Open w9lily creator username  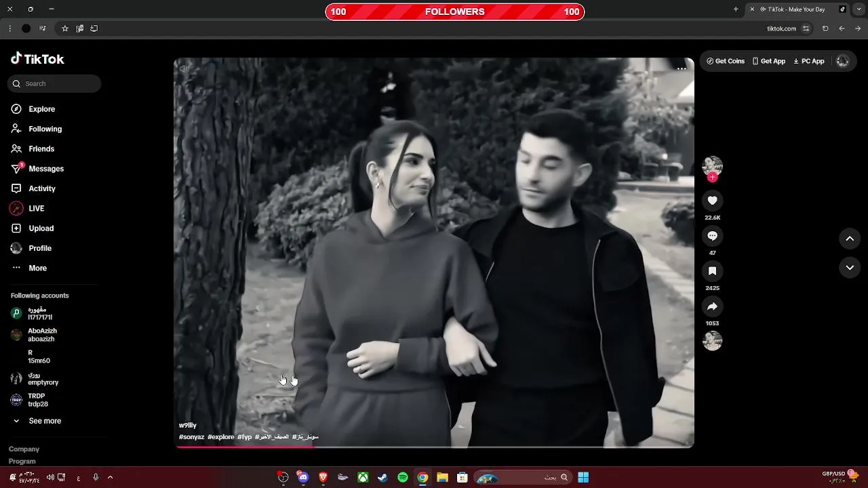click(x=188, y=426)
